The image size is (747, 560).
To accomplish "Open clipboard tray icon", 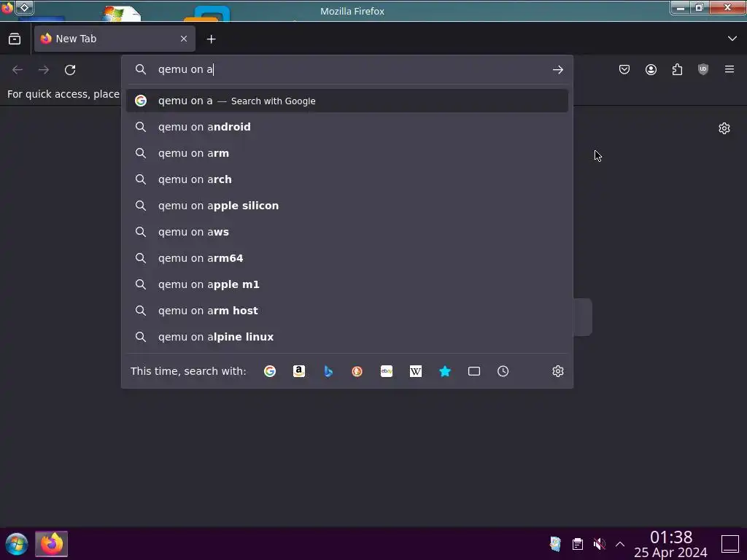I will tap(578, 544).
